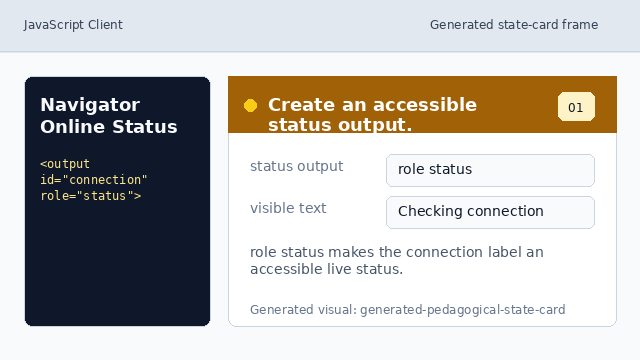
Task: Click the yellow status dot icon
Action: pyautogui.click(x=250, y=105)
